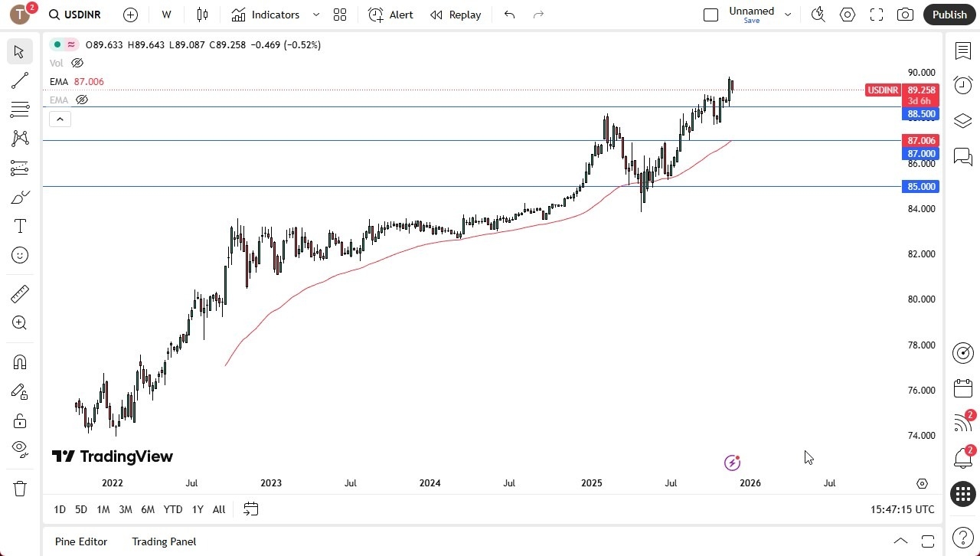980x556 pixels.
Task: Open the emoji sticker tool
Action: pyautogui.click(x=19, y=255)
